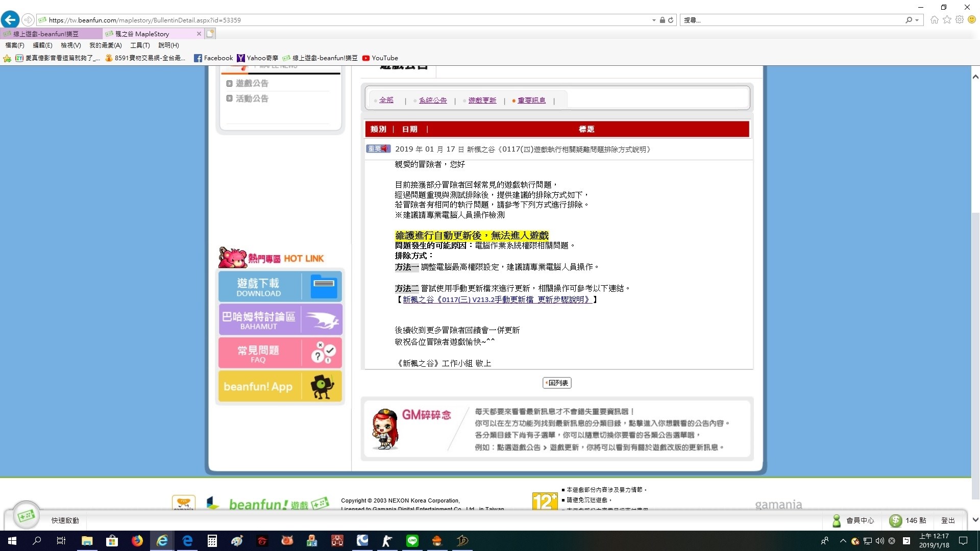Screen dimensions: 980x551
Task: Open the 常見問題 FAQ banner
Action: (x=280, y=353)
